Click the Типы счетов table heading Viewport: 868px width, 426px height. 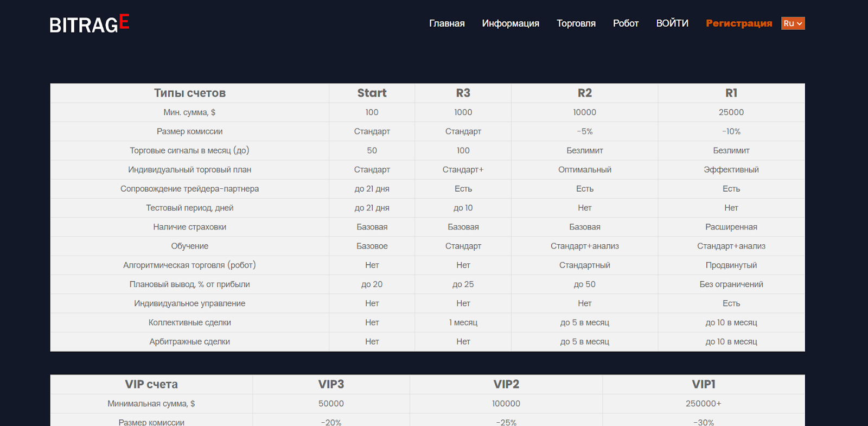pos(190,93)
